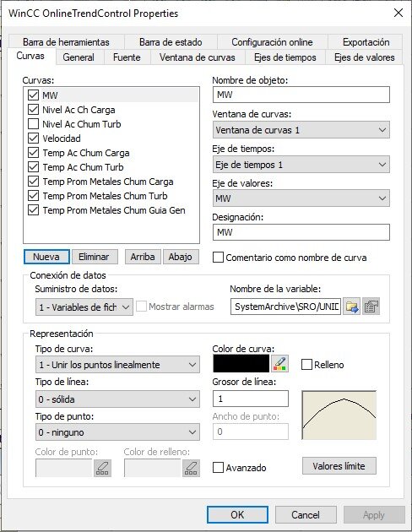Viewport: 412px width, 532px height.
Task: Enable the Nivel Ac Chum Turb curve
Action: (33, 124)
